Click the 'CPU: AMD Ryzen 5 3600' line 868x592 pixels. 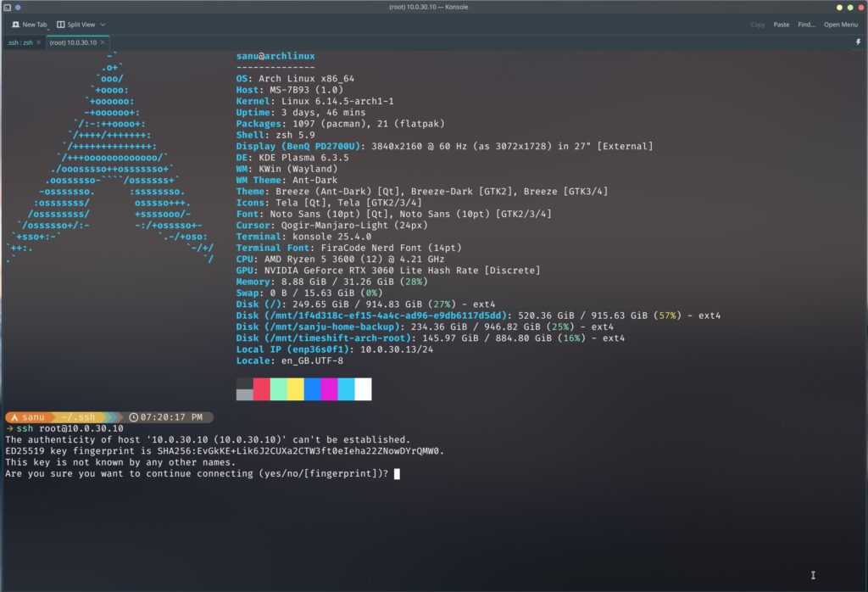click(x=341, y=260)
